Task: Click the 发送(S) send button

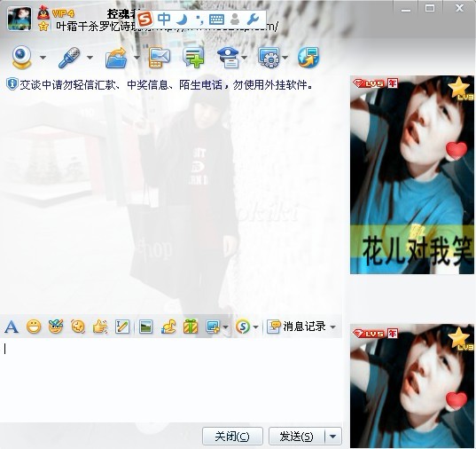Action: coord(297,437)
